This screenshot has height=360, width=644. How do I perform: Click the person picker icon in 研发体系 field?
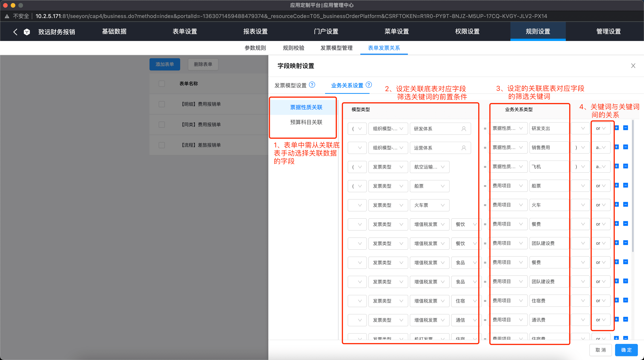(464, 129)
